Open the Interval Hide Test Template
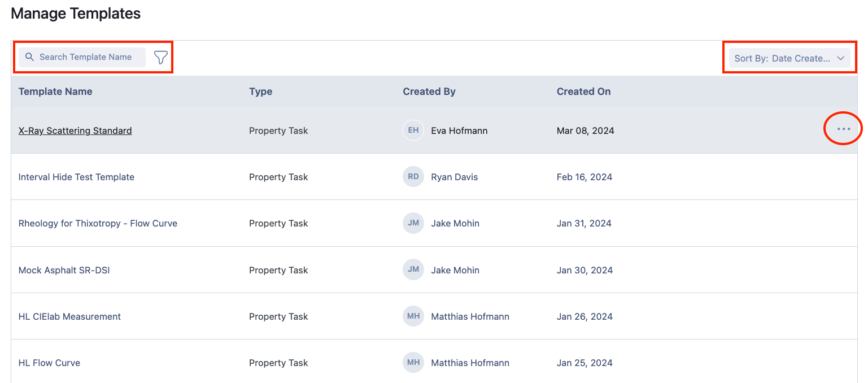Image resolution: width=868 pixels, height=383 pixels. [x=76, y=177]
